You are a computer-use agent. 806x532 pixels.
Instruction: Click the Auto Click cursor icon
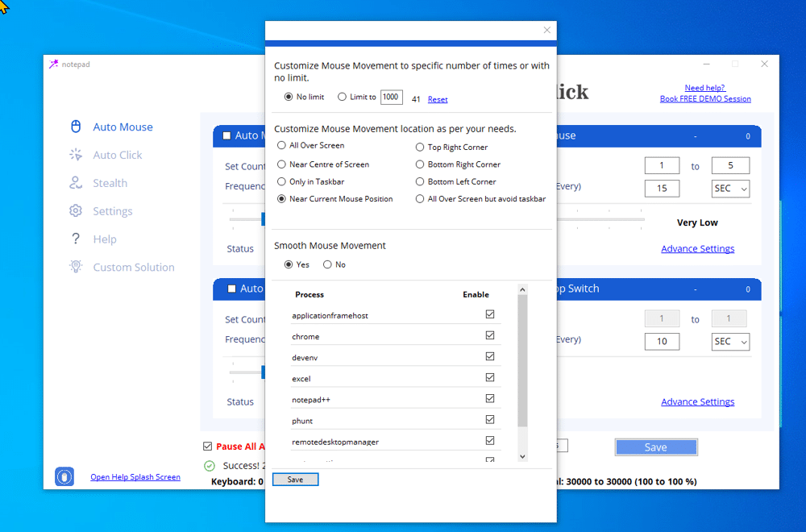(x=77, y=155)
